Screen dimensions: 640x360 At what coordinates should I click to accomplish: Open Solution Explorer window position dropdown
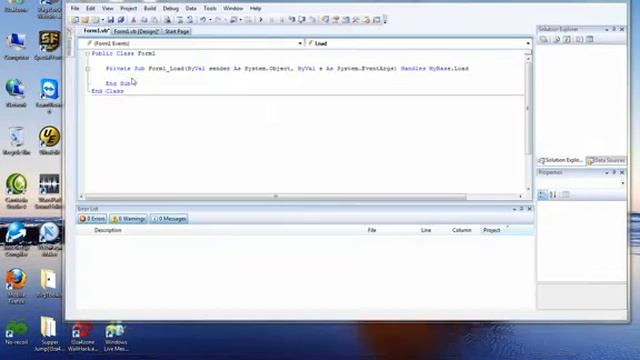point(607,29)
